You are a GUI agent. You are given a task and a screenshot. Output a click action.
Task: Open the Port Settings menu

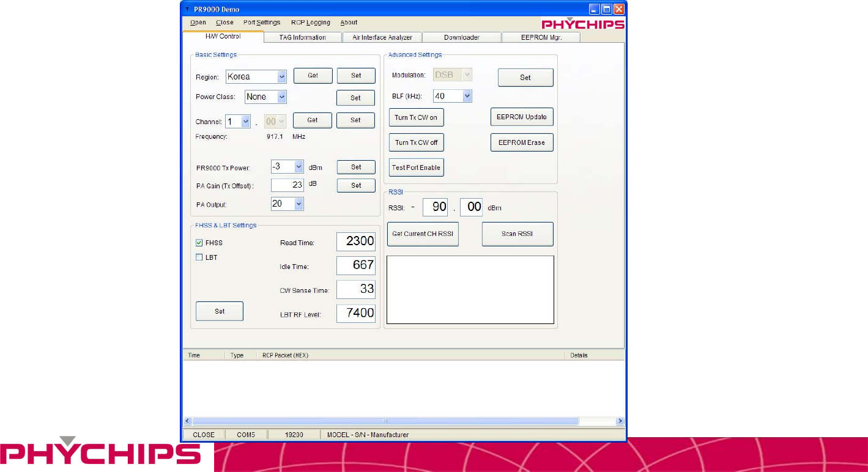pyautogui.click(x=262, y=23)
